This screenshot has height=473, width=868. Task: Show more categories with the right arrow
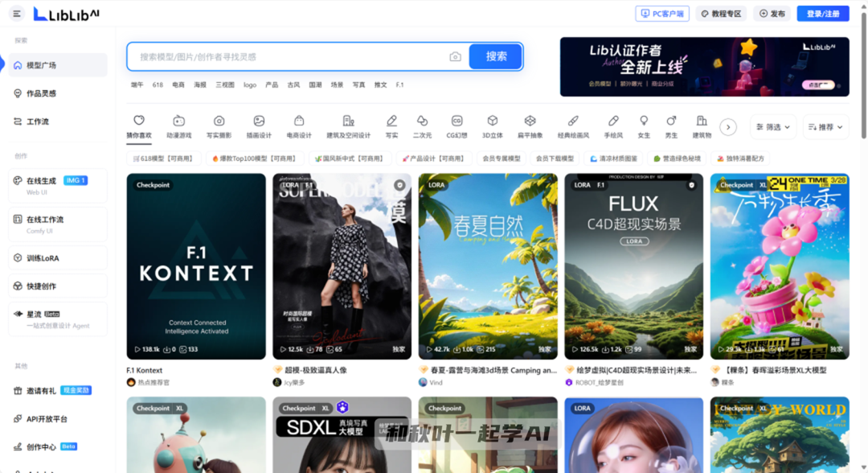pyautogui.click(x=728, y=127)
